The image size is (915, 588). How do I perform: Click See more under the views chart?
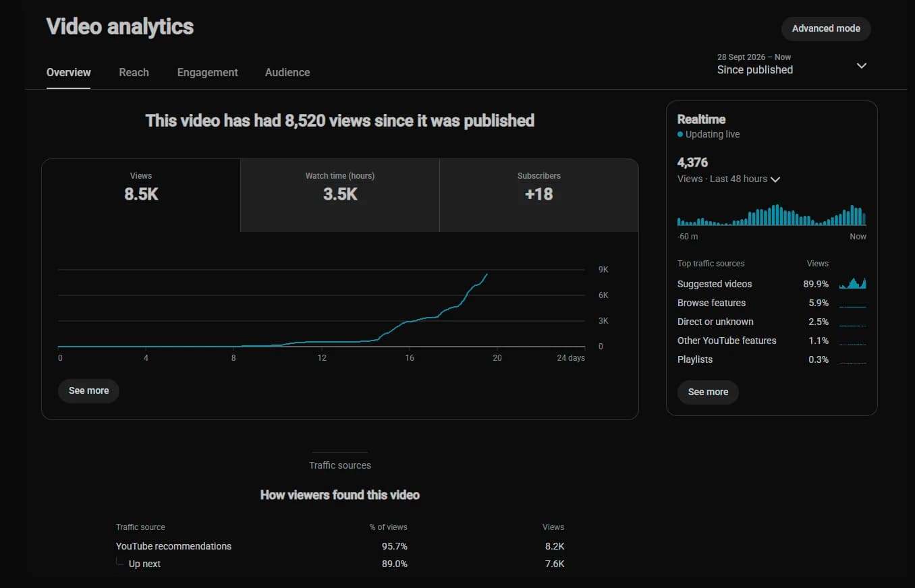click(88, 390)
